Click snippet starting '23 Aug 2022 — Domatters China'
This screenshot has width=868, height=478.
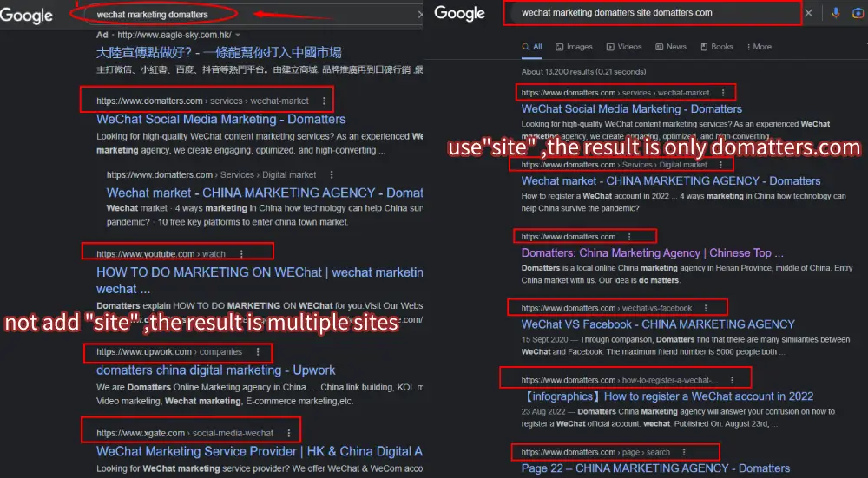(x=678, y=417)
